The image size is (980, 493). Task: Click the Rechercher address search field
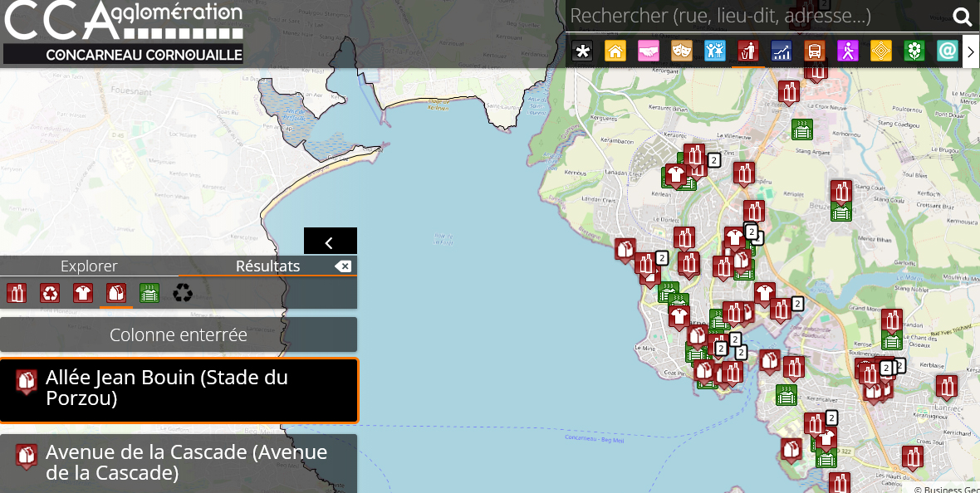pyautogui.click(x=756, y=16)
